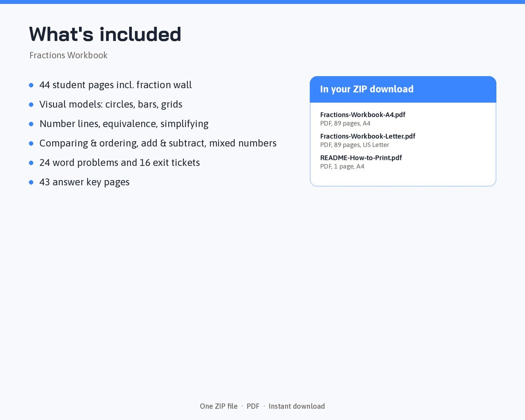Click the PDF, 89 pages, US Letter description
This screenshot has width=525, height=420.
tap(354, 145)
